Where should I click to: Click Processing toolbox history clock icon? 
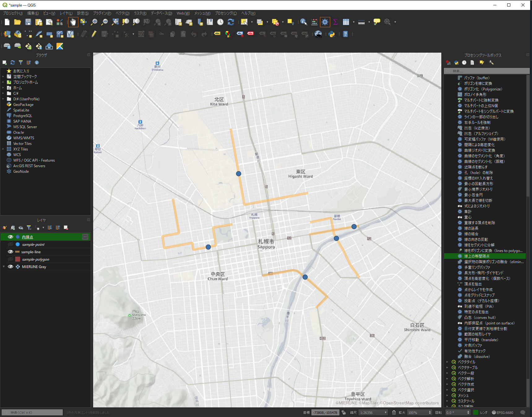point(464,63)
